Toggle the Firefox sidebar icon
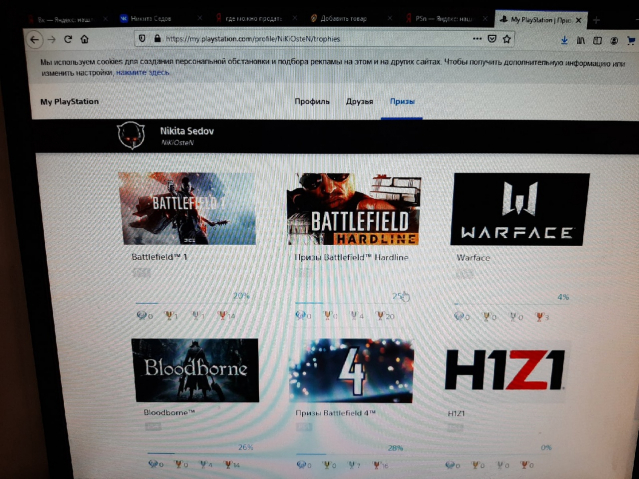 [597, 40]
